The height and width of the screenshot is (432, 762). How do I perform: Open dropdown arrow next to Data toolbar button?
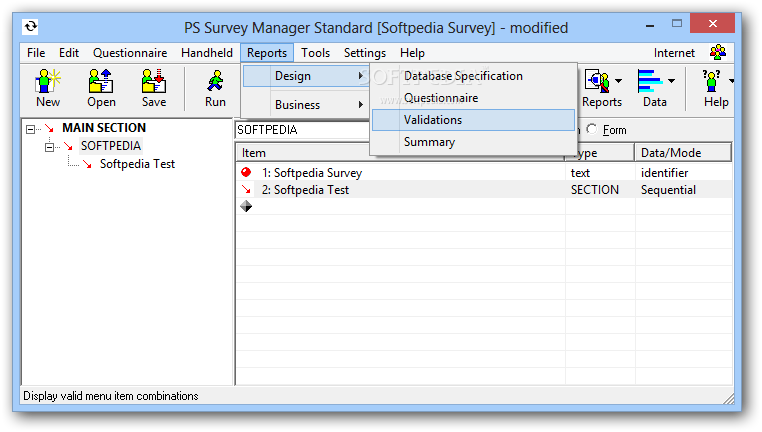click(671, 81)
